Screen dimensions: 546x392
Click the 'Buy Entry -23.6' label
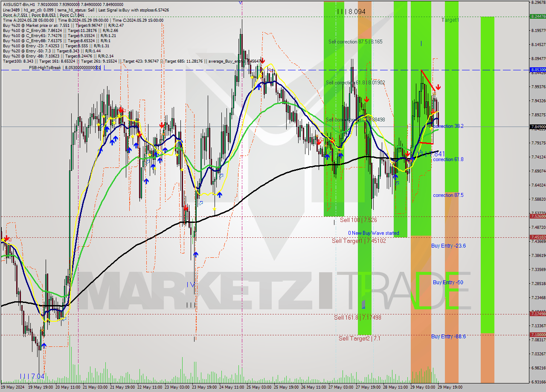pos(448,246)
